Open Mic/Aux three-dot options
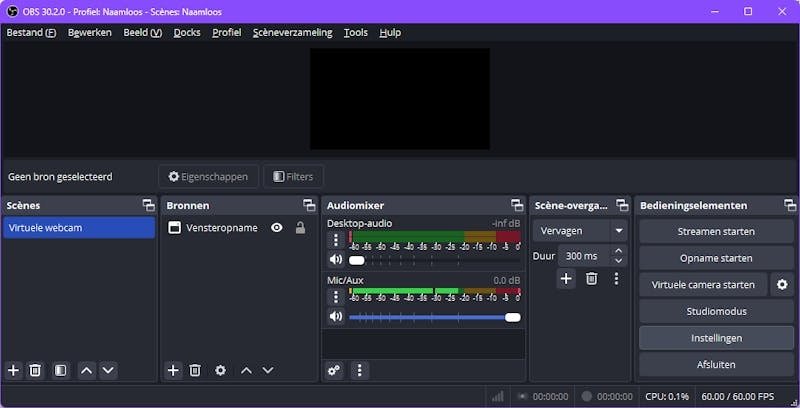The image size is (800, 408). pos(336,297)
